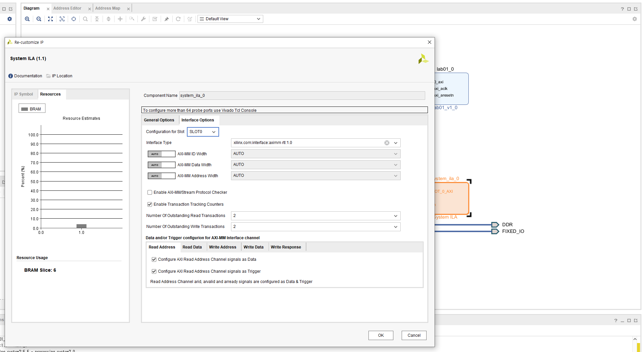Zoom in on the block diagram
Image resolution: width=644 pixels, height=352 pixels.
pyautogui.click(x=27, y=19)
